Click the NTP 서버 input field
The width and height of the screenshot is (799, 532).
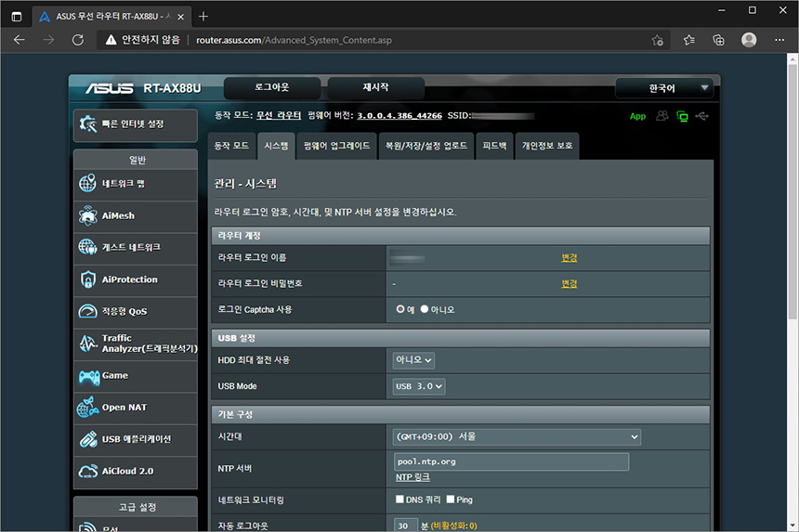pyautogui.click(x=512, y=461)
